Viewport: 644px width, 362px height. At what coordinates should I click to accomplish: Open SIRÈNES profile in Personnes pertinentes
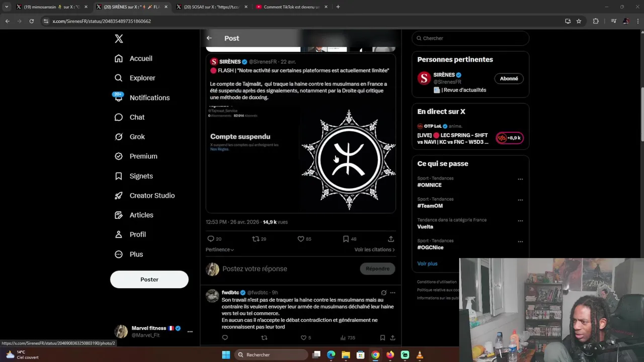444,75
